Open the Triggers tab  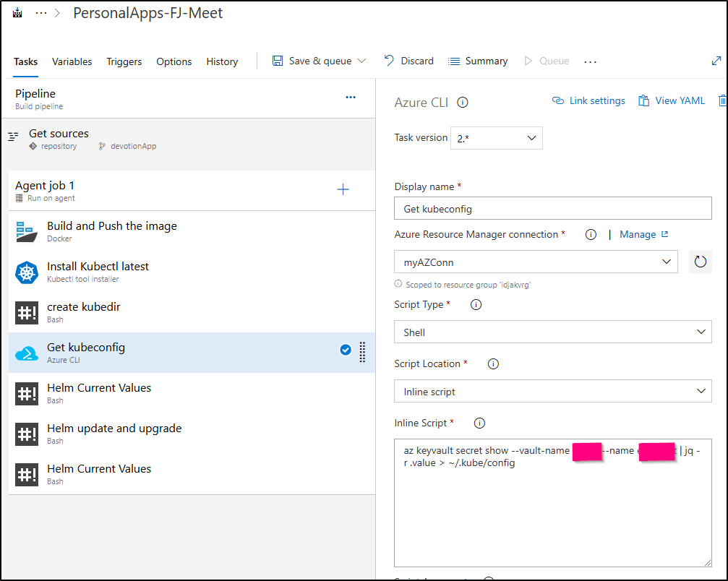point(124,61)
